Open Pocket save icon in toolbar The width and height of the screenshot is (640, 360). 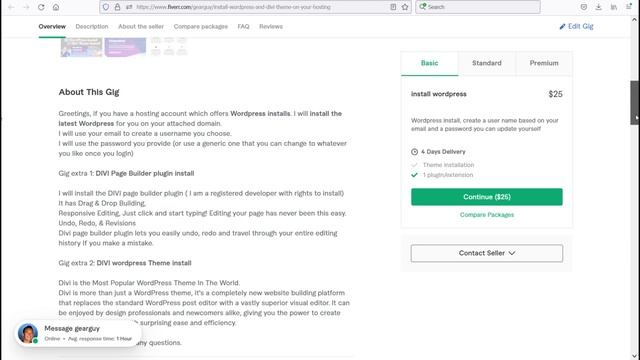[584, 7]
